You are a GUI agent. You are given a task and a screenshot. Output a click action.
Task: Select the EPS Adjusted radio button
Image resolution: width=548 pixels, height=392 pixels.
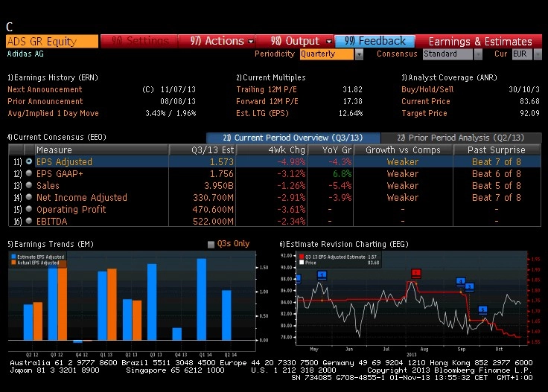[29, 161]
